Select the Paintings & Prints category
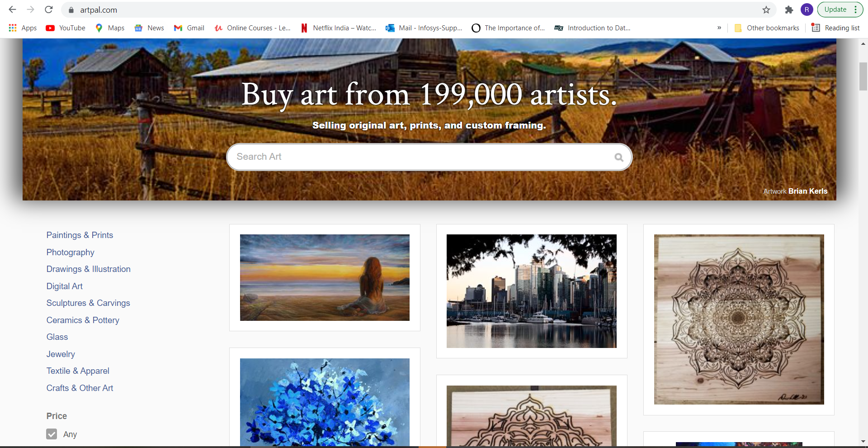This screenshot has height=448, width=868. [80, 235]
